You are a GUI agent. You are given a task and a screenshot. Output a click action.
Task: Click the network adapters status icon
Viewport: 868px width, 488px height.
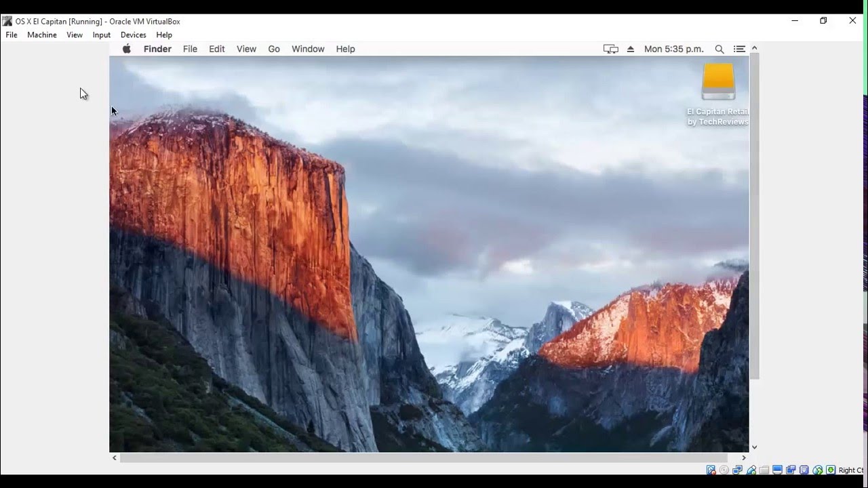[737, 470]
